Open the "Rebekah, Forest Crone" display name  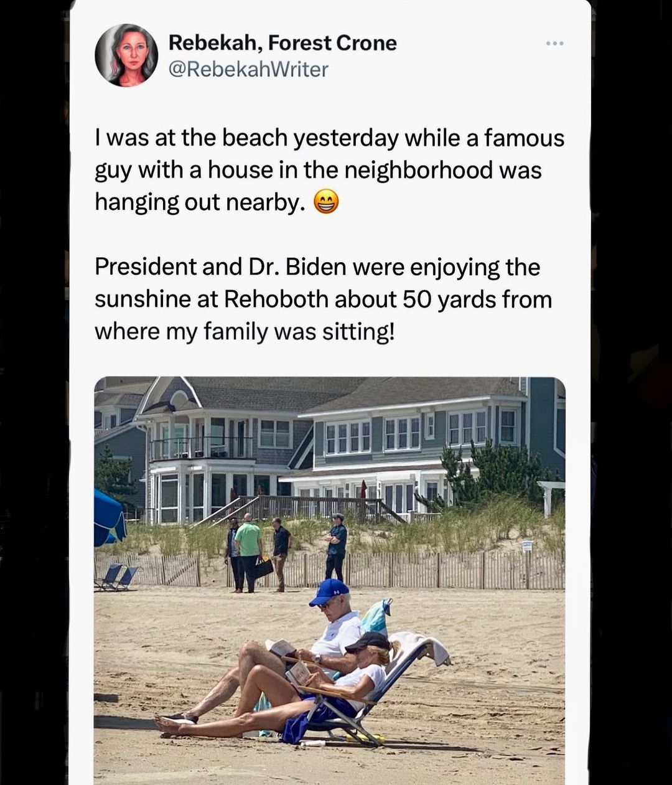(x=282, y=43)
